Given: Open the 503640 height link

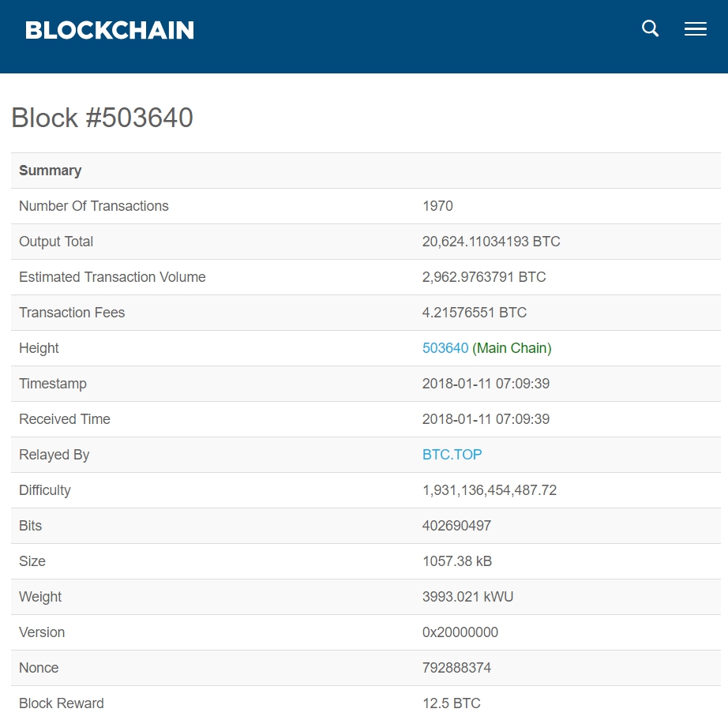Looking at the screenshot, I should (x=445, y=348).
